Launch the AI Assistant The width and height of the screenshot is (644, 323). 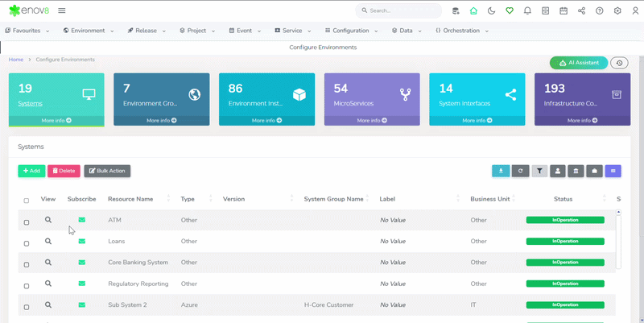[x=578, y=63]
